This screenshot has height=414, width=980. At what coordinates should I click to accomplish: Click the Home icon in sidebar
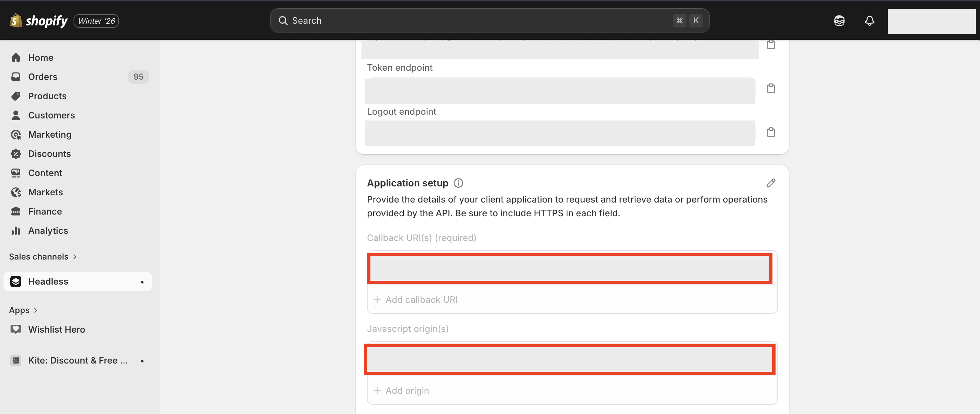point(15,57)
